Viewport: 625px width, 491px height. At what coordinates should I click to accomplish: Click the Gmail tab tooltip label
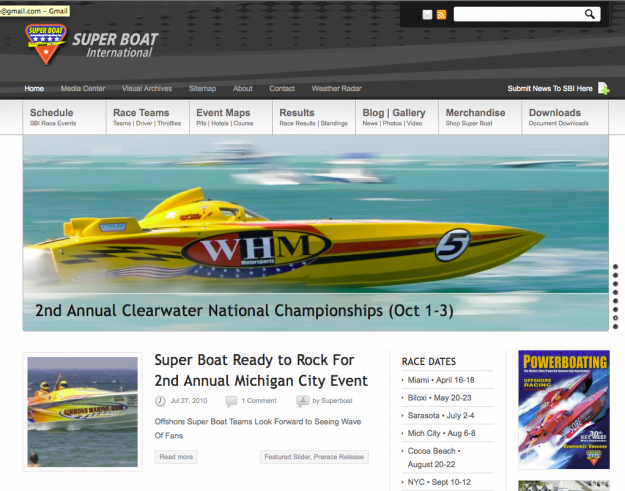tap(34, 11)
